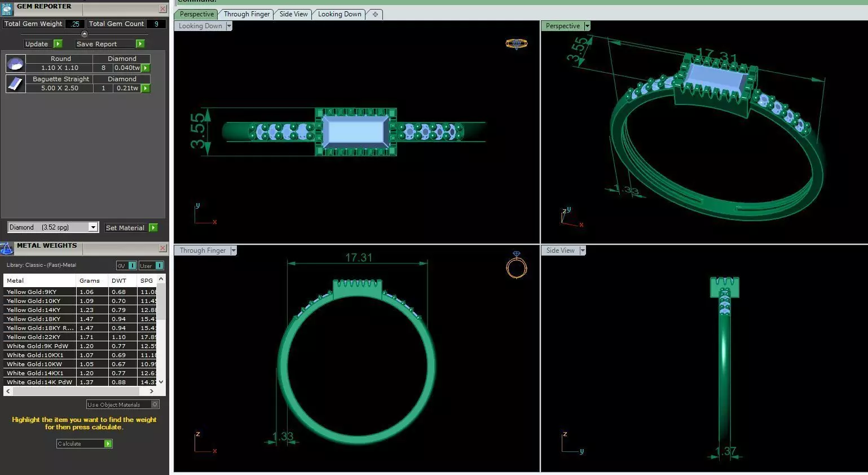The height and width of the screenshot is (475, 868).
Task: Switch to the Perspective tab
Action: tap(196, 14)
